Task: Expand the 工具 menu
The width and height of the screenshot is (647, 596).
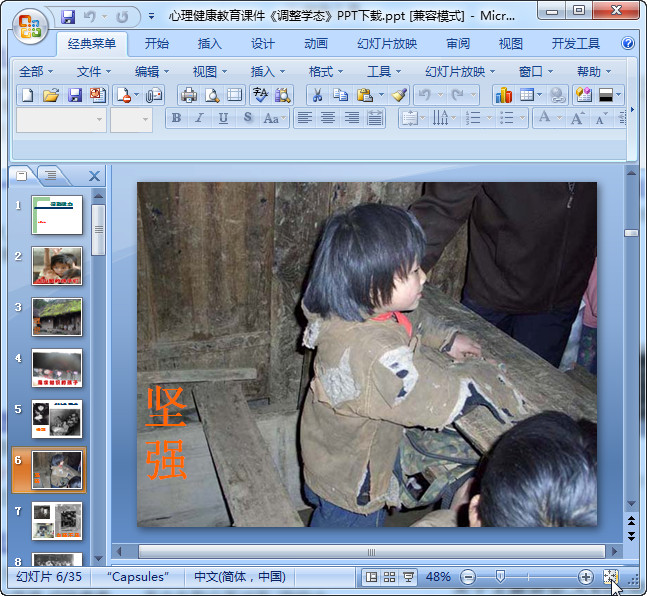Action: coord(384,72)
